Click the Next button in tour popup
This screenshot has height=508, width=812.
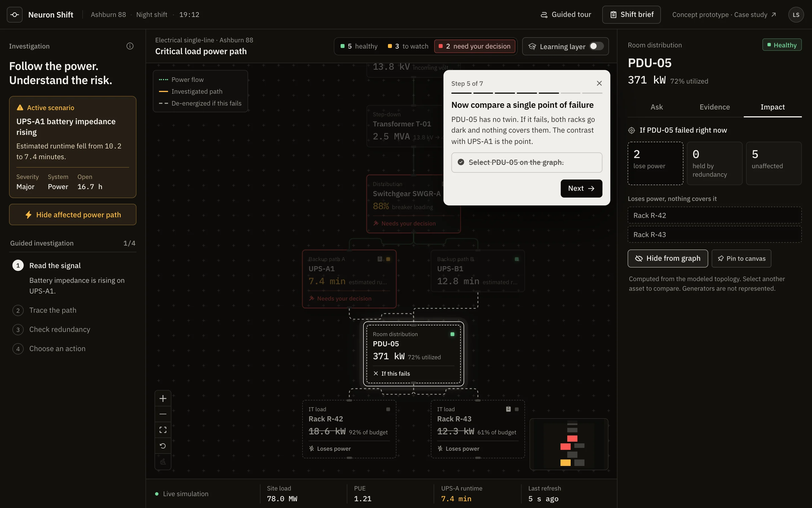[x=581, y=188]
